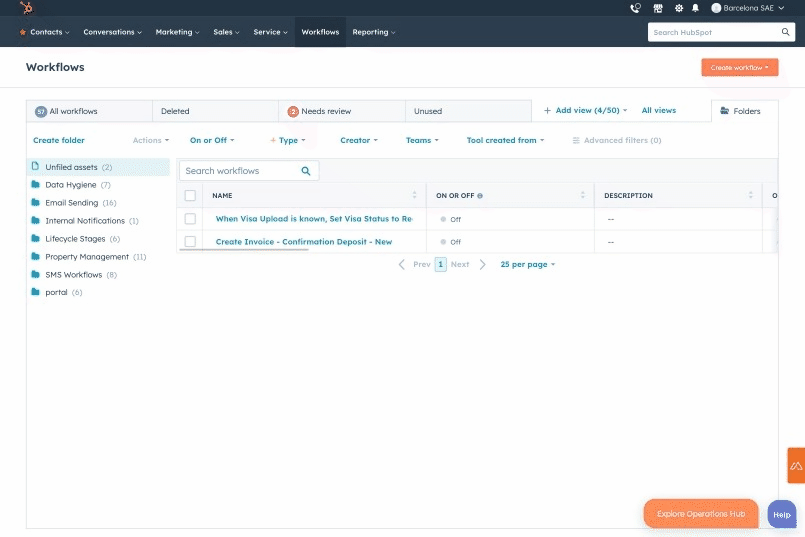Click the portal folder icon
The width and height of the screenshot is (805, 537).
click(x=35, y=292)
